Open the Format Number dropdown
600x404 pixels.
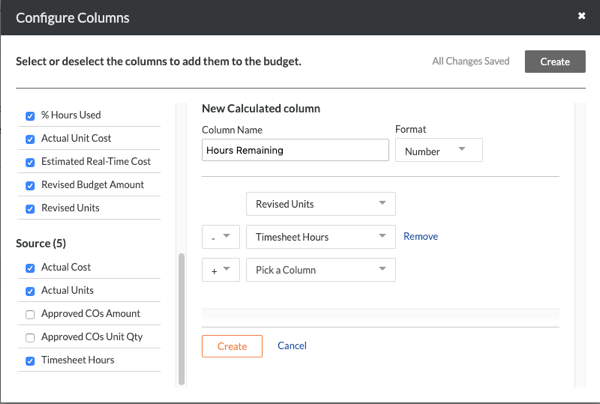tap(439, 150)
